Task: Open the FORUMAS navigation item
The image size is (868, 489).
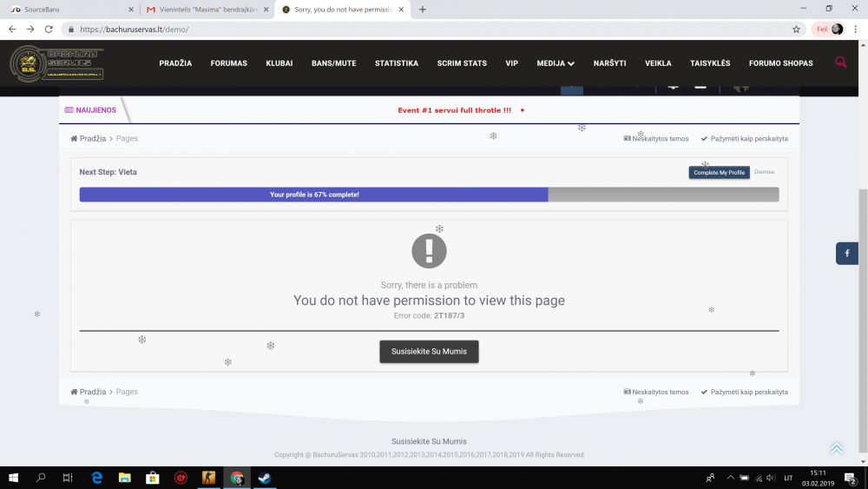Action: tap(229, 63)
